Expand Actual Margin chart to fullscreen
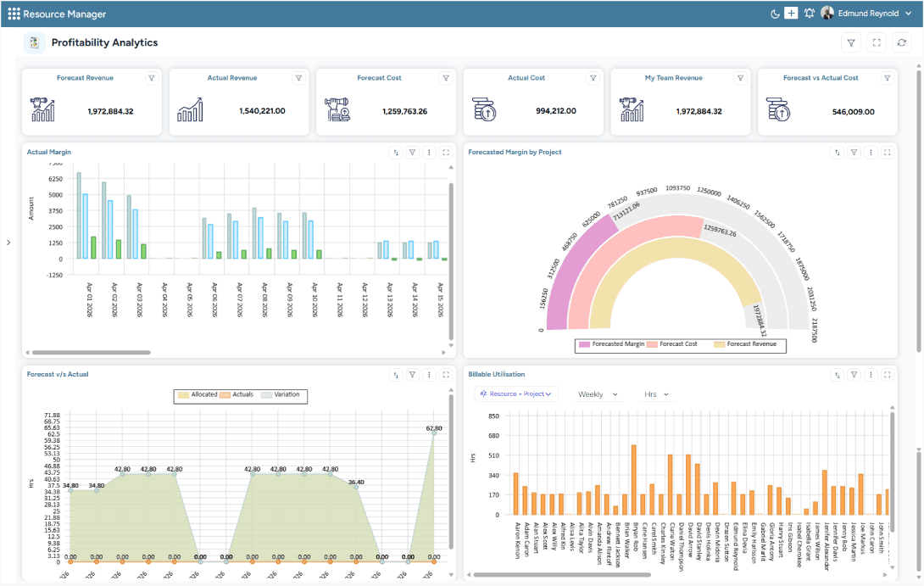924x586 pixels. [446, 153]
